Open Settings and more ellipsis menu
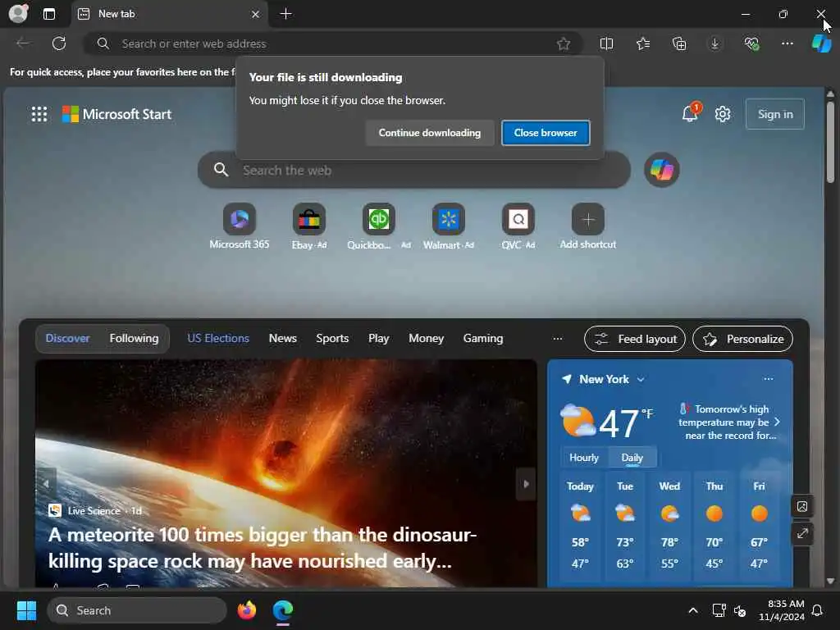The image size is (840, 630). (787, 44)
